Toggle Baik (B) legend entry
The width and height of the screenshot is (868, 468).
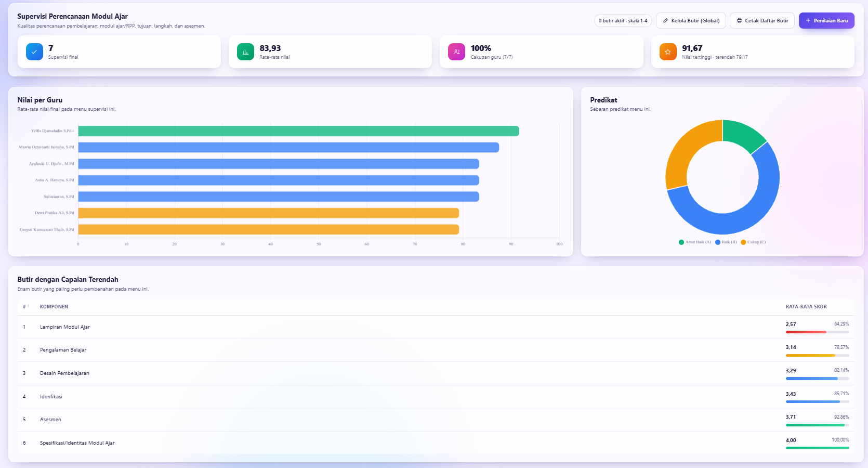(x=726, y=242)
